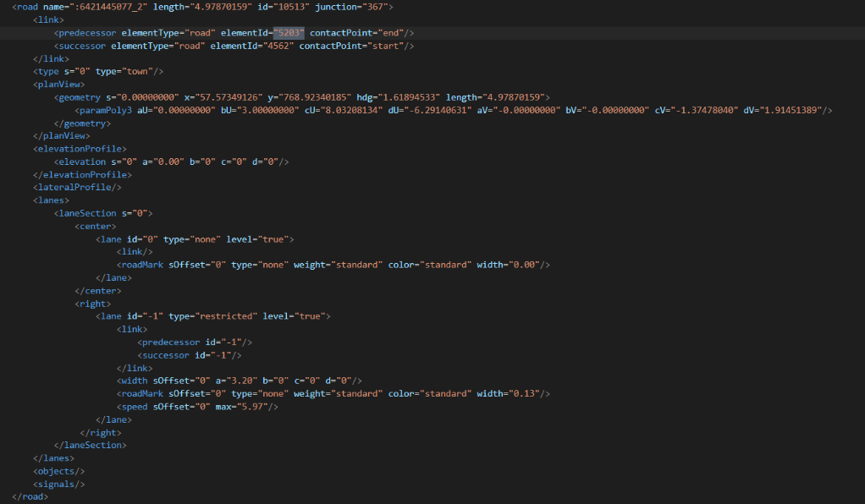
Task: Place cursor on the type value town
Action: point(140,72)
